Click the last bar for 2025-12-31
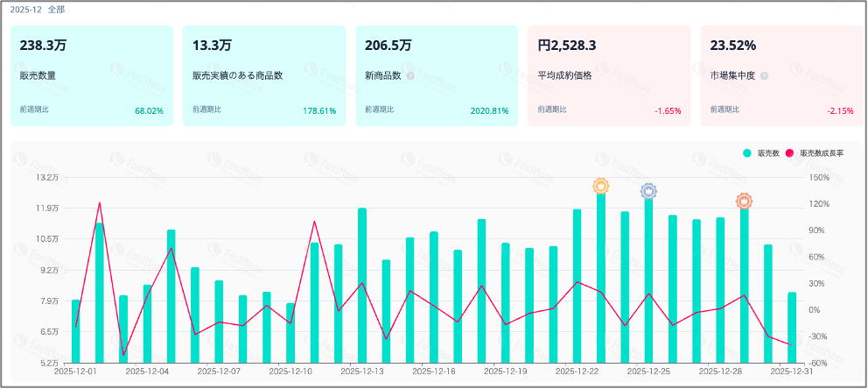Screen dimensions: 868x389 792,328
